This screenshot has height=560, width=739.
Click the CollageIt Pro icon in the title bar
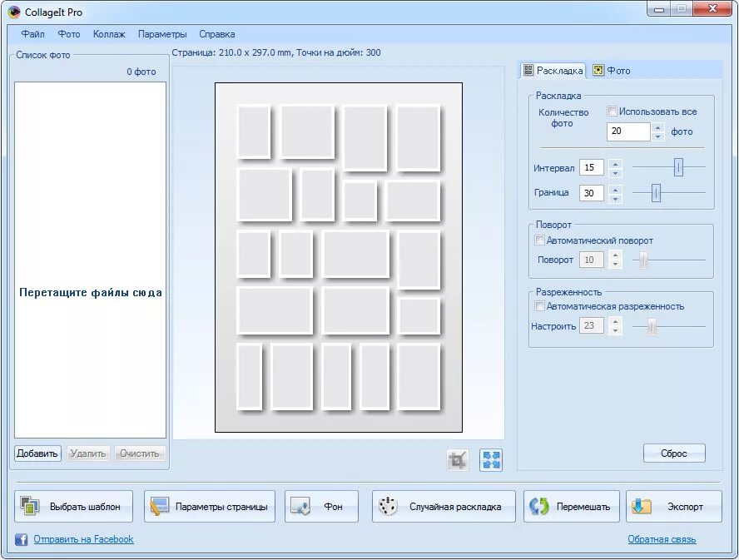click(14, 12)
